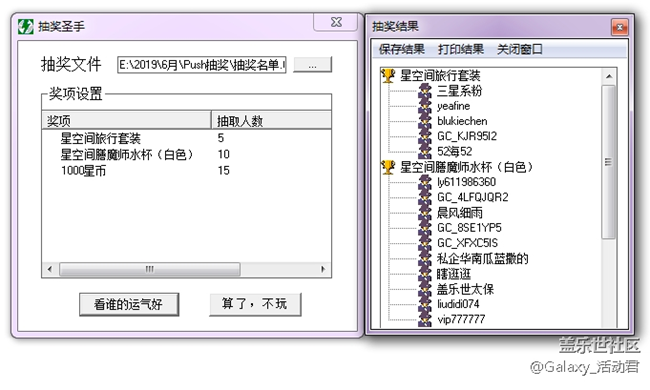Image resolution: width=650 pixels, height=390 pixels.
Task: Select winner name 52海52
Action: [x=454, y=151]
